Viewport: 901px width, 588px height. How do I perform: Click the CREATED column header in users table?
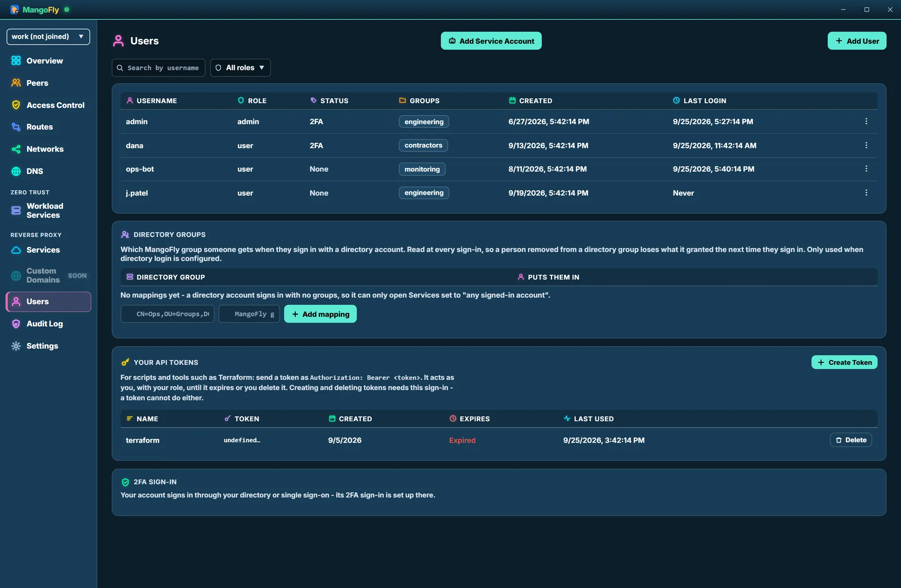click(x=530, y=100)
